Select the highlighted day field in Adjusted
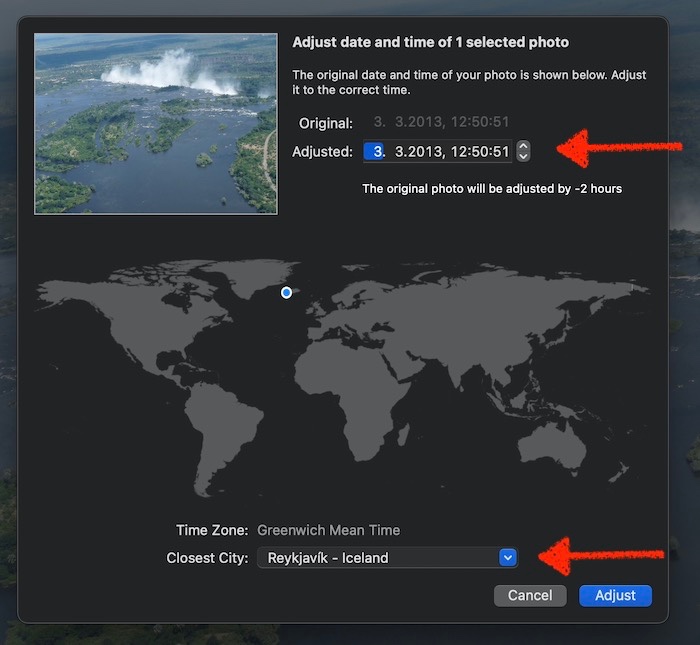This screenshot has height=645, width=700. [x=375, y=152]
